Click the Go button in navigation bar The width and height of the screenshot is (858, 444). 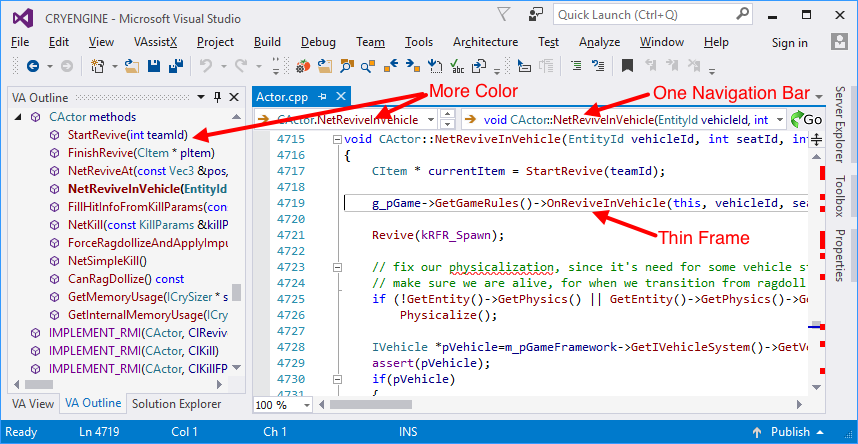point(805,119)
